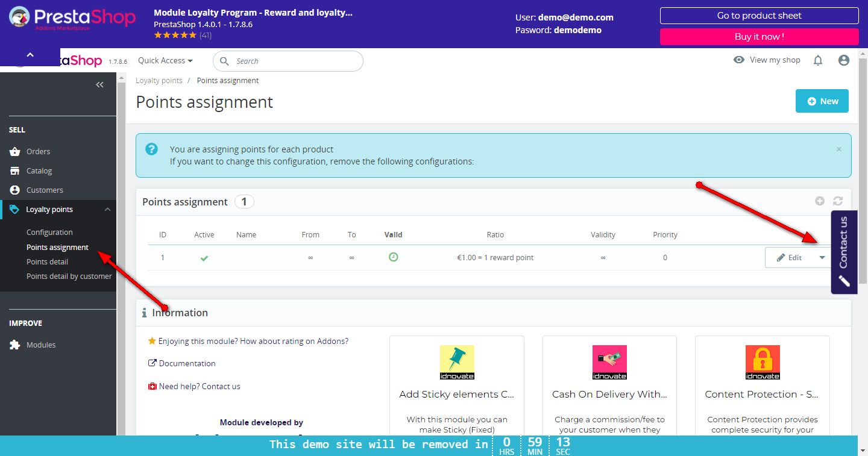The image size is (868, 456).
Task: Click the Catalog store icon
Action: 15,171
